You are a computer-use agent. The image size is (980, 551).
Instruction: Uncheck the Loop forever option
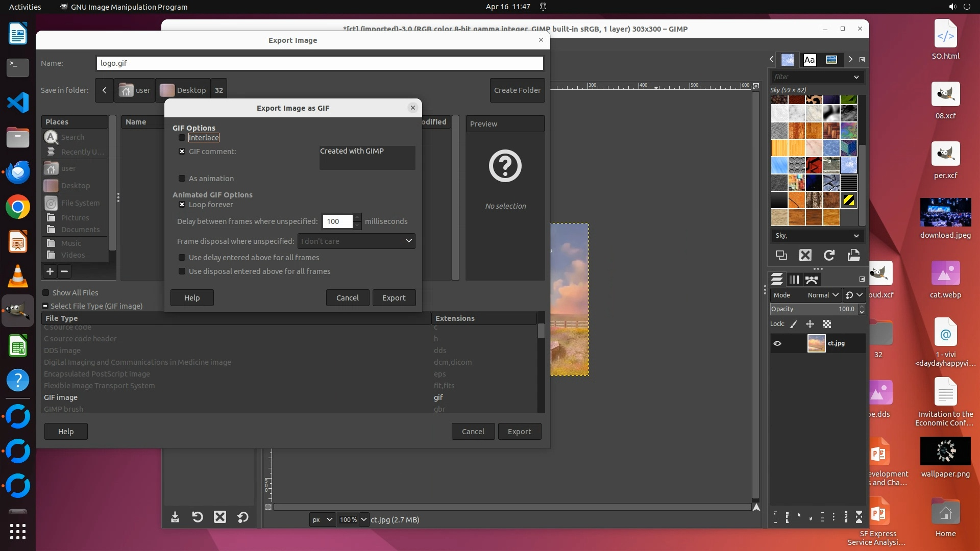click(182, 205)
